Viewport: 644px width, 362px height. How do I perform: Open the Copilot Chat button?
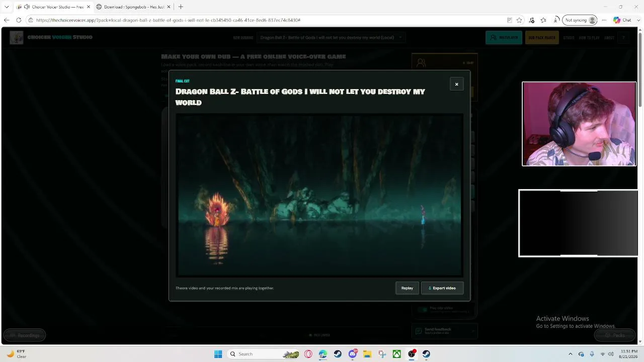622,20
